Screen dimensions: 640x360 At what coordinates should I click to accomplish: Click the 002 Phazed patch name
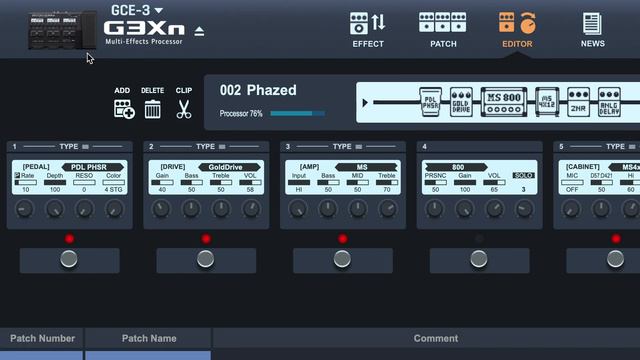tap(258, 90)
